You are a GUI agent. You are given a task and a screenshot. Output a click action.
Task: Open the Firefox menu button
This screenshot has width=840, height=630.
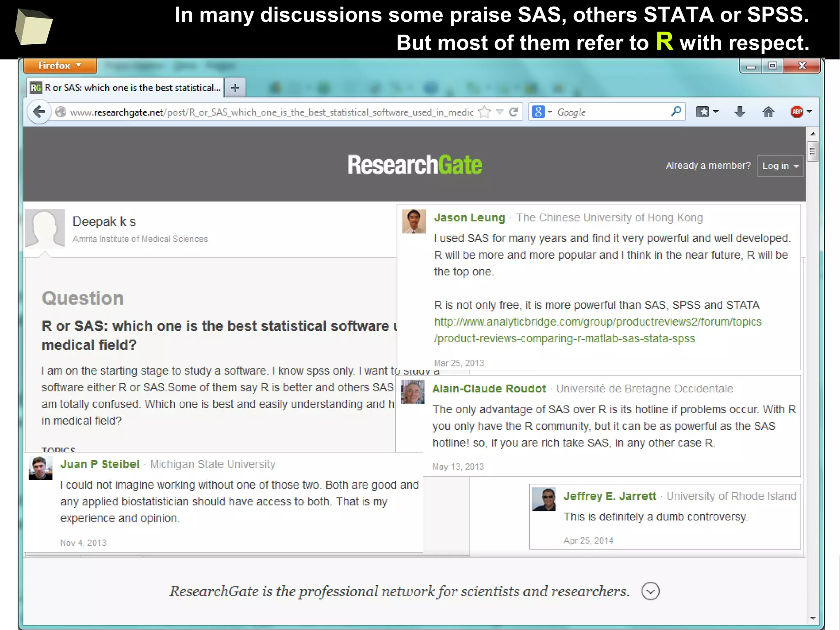pyautogui.click(x=60, y=66)
